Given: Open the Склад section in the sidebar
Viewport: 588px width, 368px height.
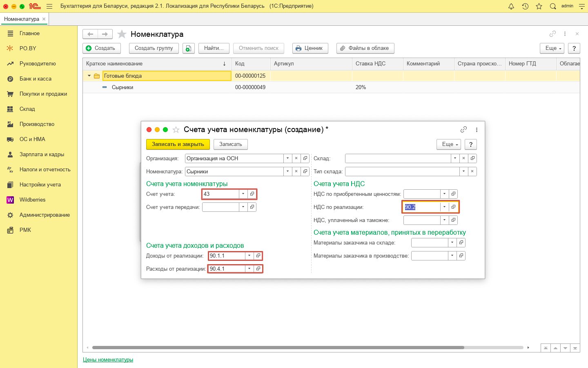Looking at the screenshot, I should 27,109.
